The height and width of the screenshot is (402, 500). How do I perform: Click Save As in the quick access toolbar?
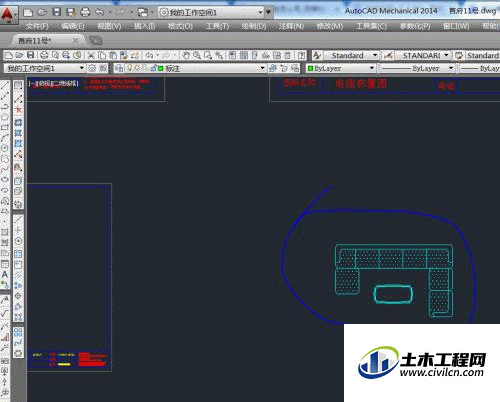[x=71, y=13]
